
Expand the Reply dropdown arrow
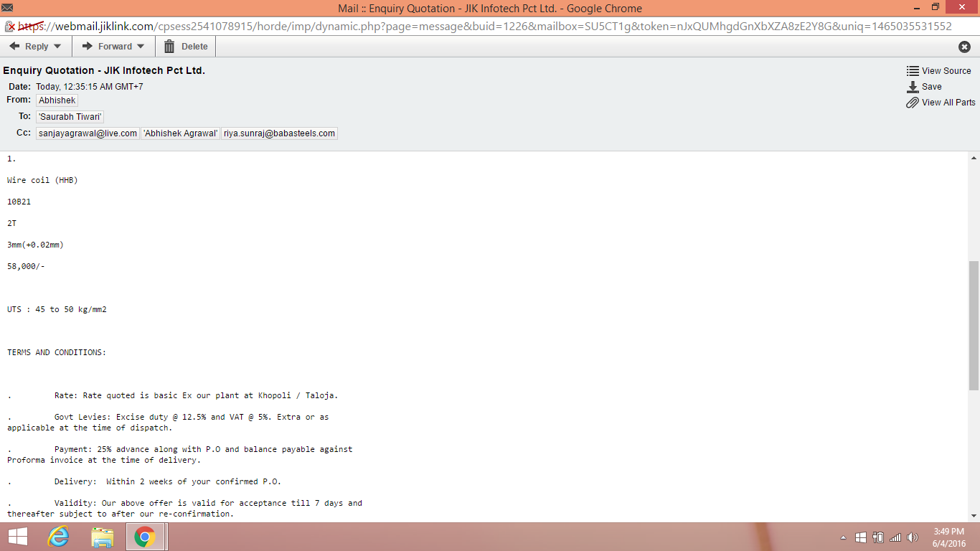57,47
